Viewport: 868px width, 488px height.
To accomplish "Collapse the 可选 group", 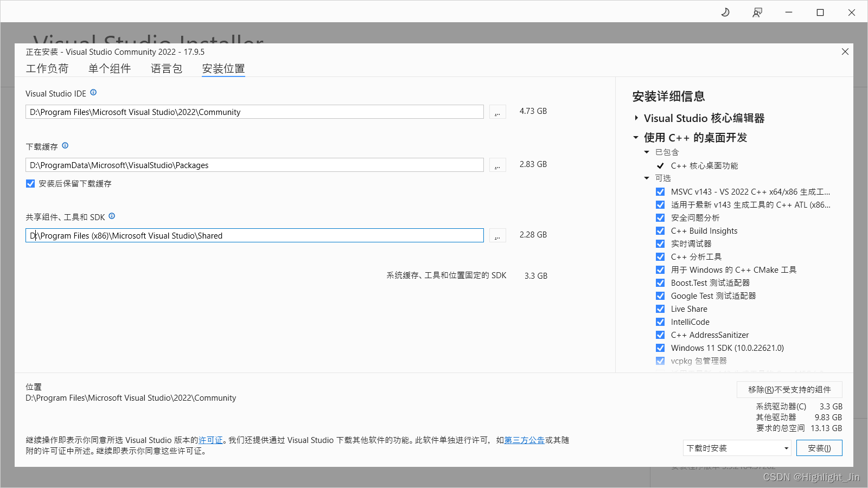I will (x=647, y=178).
